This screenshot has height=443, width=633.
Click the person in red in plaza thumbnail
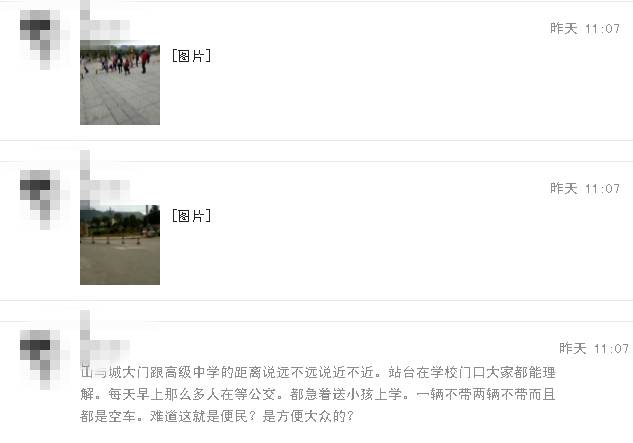click(145, 61)
